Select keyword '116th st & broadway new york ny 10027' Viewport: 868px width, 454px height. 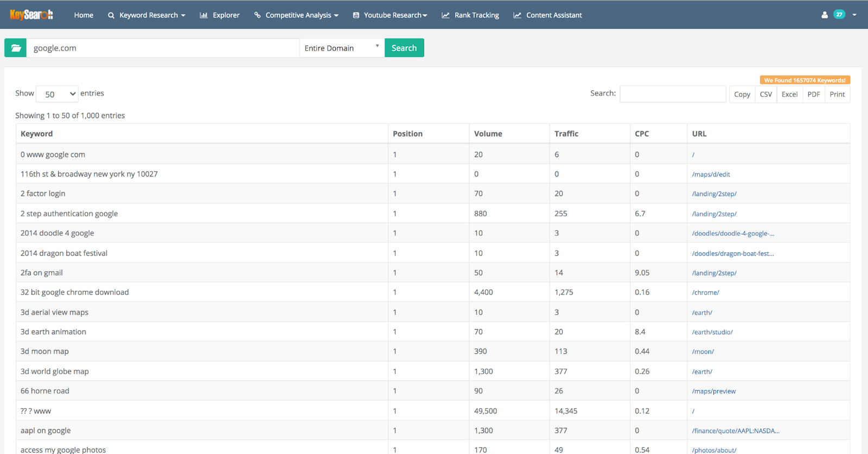pyautogui.click(x=89, y=174)
